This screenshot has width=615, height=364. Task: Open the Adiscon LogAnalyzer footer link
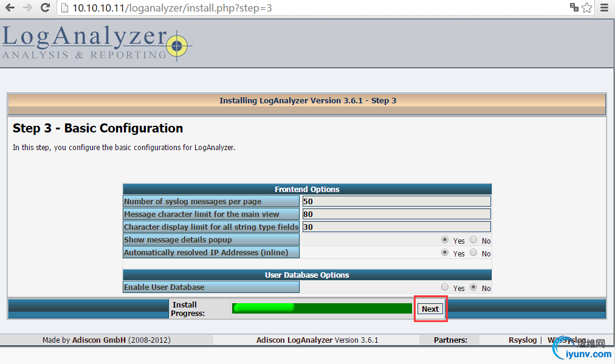pos(294,340)
